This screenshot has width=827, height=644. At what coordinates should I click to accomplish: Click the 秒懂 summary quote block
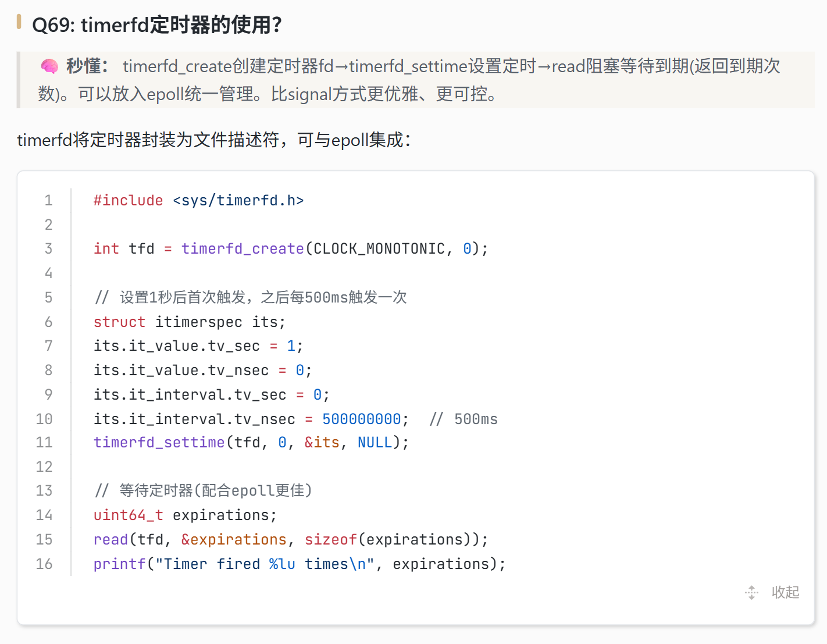coord(416,80)
